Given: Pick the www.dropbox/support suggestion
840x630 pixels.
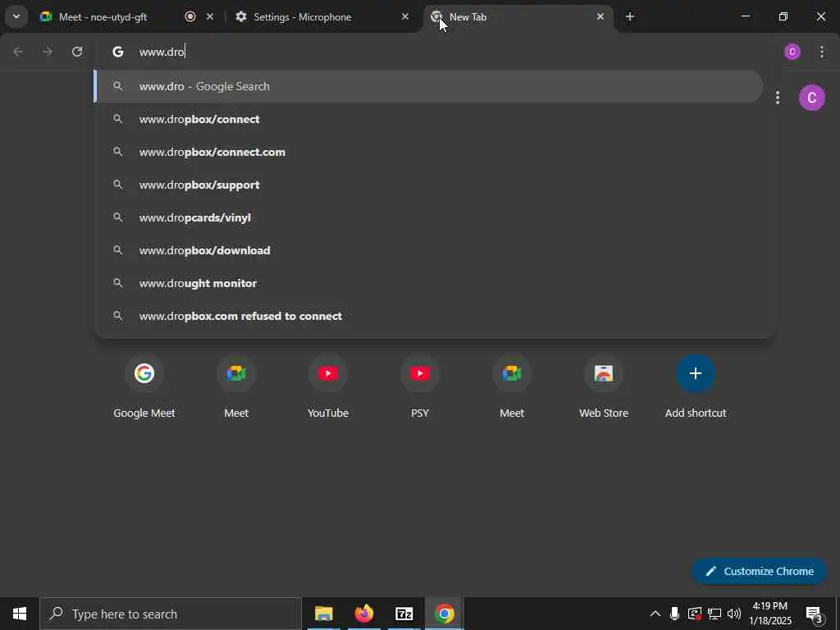Looking at the screenshot, I should pos(428,185).
